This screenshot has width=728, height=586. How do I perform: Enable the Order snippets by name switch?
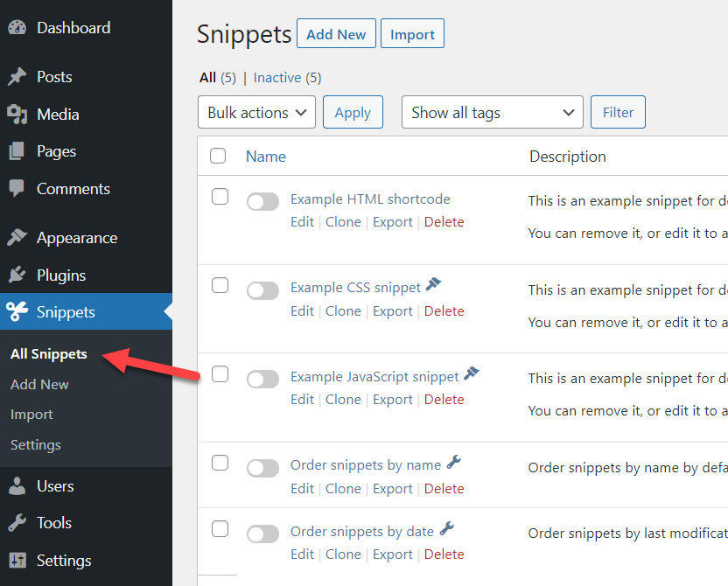pyautogui.click(x=262, y=469)
